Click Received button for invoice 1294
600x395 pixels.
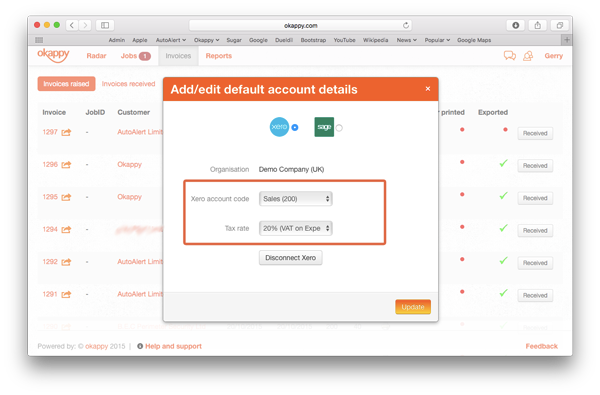pyautogui.click(x=535, y=230)
